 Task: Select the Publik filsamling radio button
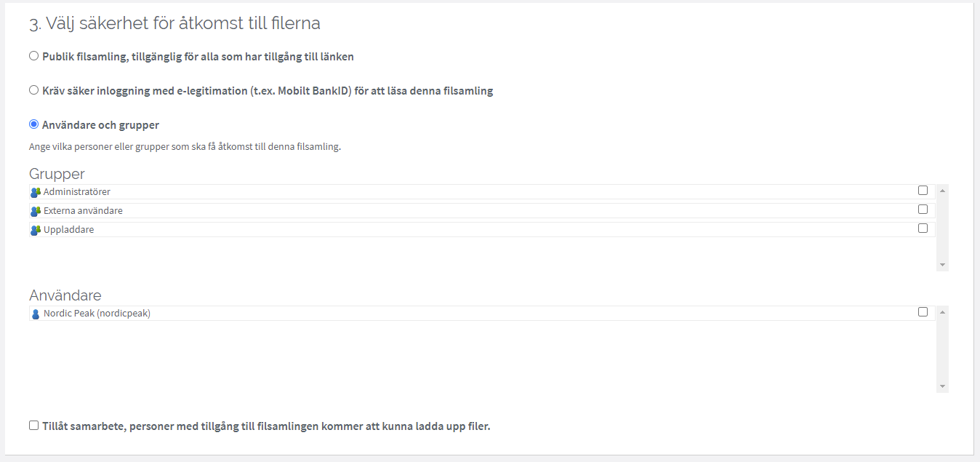tap(33, 56)
